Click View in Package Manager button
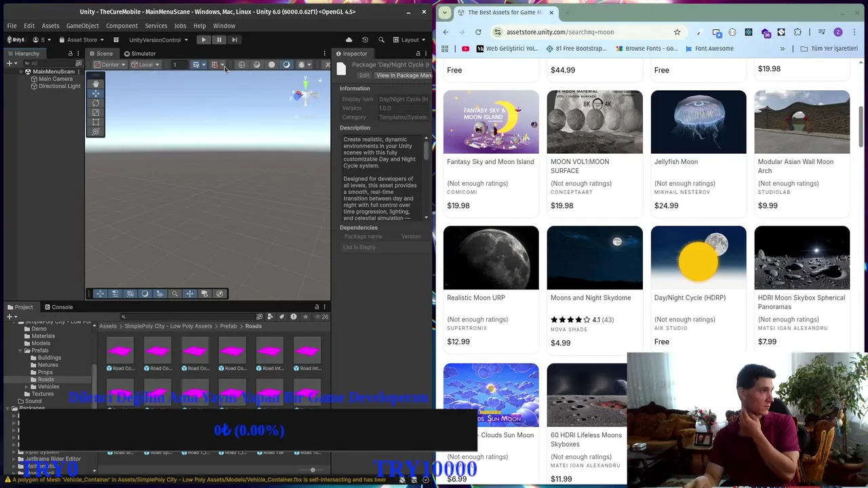Image resolution: width=868 pixels, height=488 pixels. tap(403, 75)
